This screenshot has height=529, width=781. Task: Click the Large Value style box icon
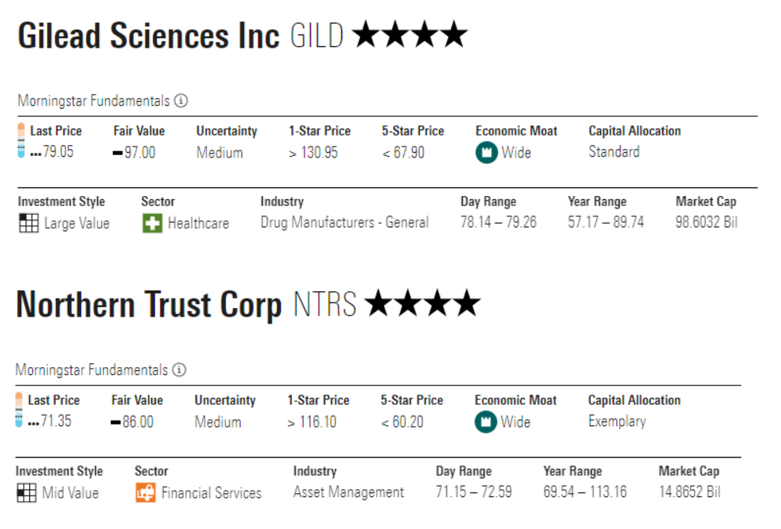[28, 223]
